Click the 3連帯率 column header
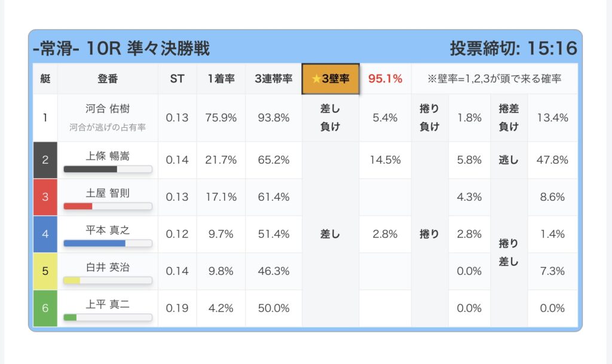Screen dimensions: 612x364 (274, 79)
